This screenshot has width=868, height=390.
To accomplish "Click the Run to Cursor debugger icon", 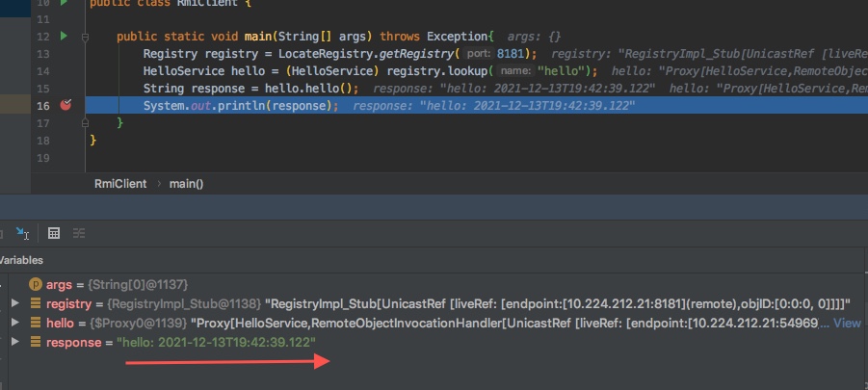I will (x=23, y=233).
